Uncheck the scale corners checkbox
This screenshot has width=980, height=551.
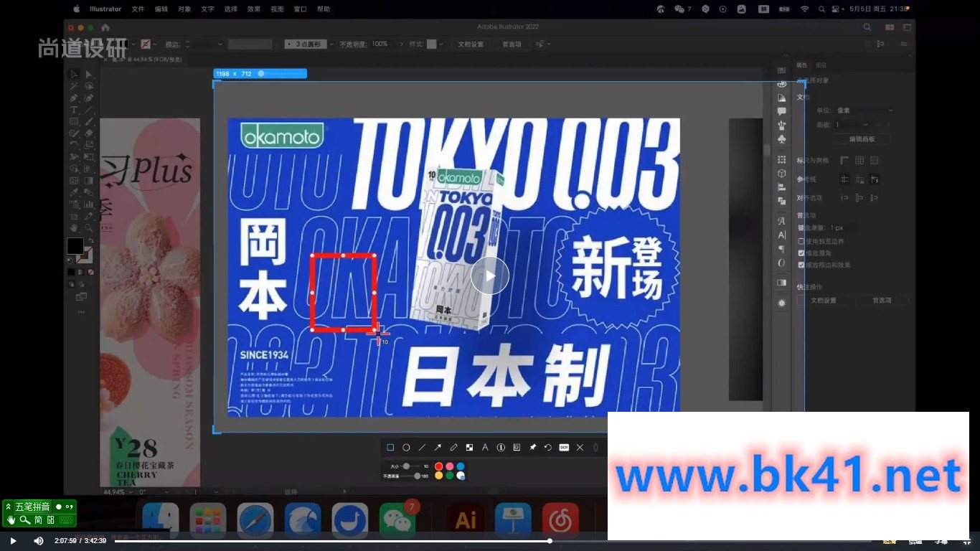(801, 253)
